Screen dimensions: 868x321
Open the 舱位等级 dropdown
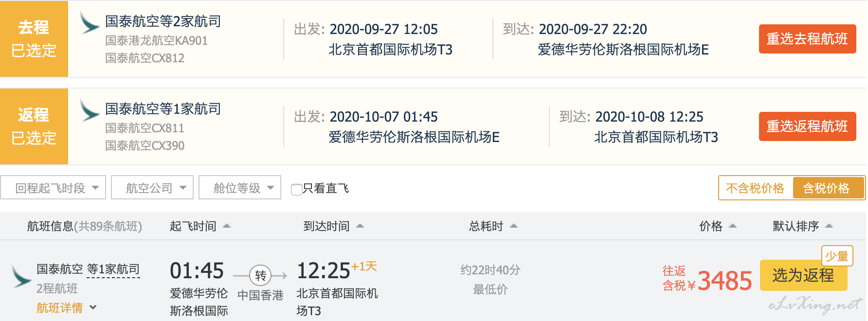click(x=240, y=188)
